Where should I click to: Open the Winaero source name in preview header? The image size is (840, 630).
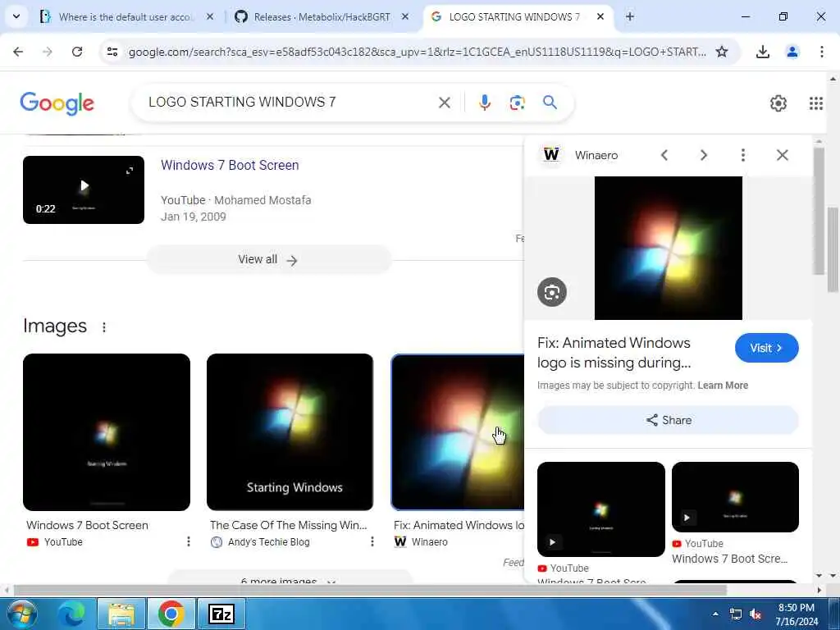tap(596, 155)
